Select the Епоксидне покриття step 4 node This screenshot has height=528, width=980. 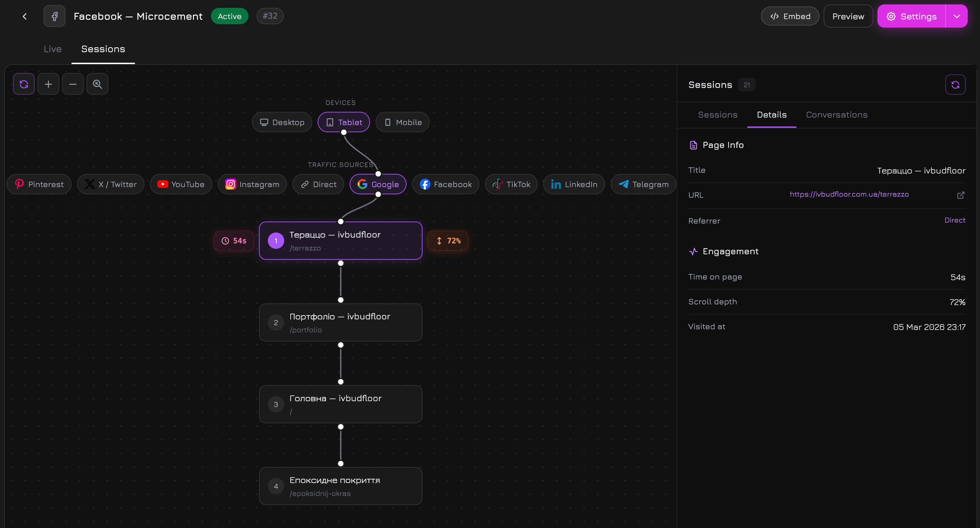pos(341,486)
